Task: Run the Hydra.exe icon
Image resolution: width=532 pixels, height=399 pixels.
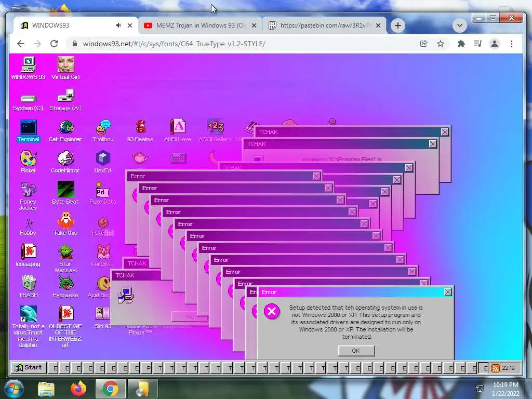Action: 65,286
